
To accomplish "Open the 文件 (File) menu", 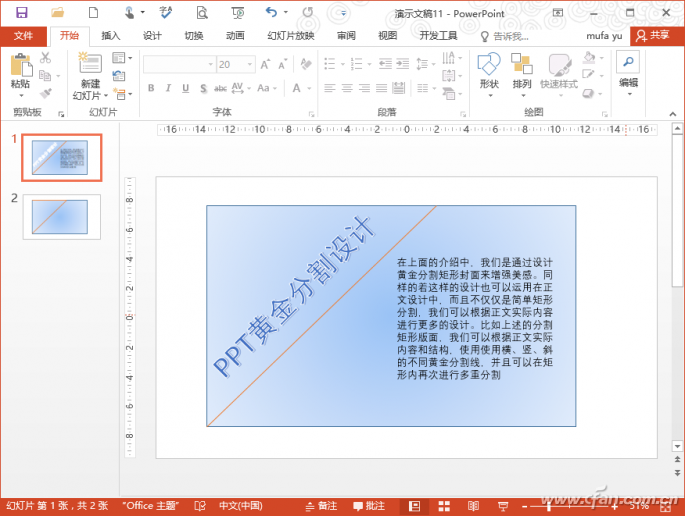I will click(x=23, y=35).
